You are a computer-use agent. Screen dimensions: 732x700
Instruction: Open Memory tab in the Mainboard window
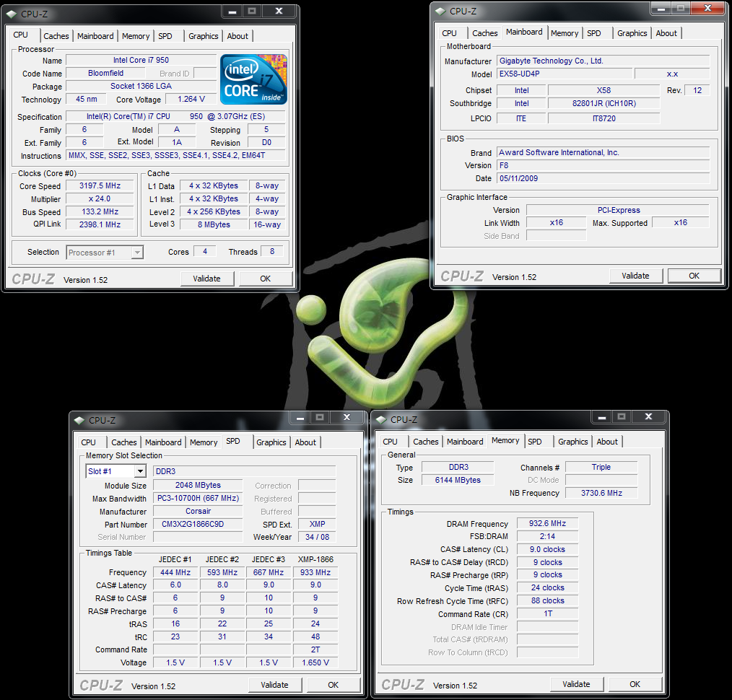pos(565,33)
